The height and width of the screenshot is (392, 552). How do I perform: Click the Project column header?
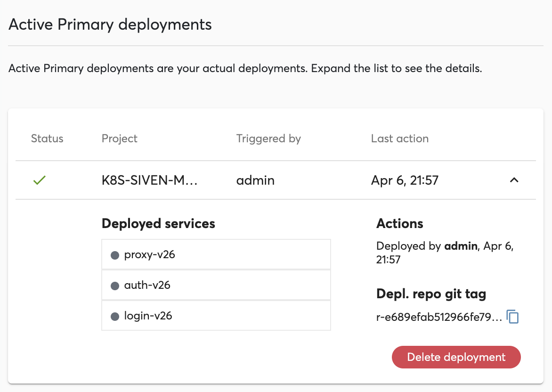point(120,139)
